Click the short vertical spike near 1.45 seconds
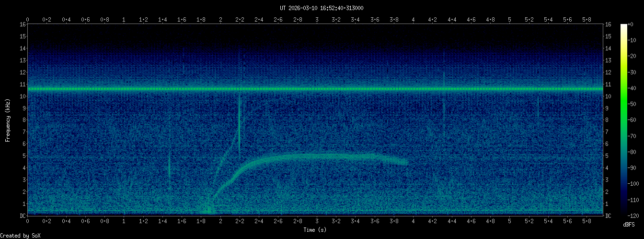 pos(169,168)
